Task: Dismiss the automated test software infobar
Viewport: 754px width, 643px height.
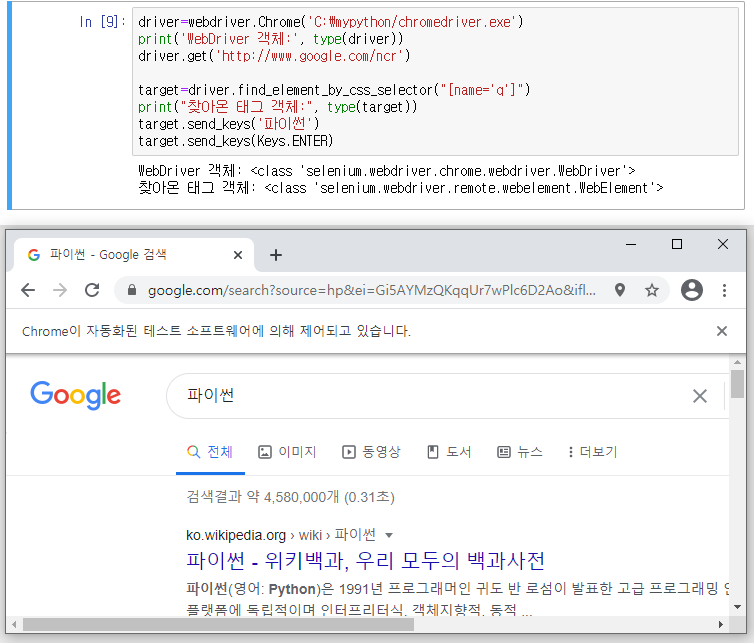Action: (721, 331)
